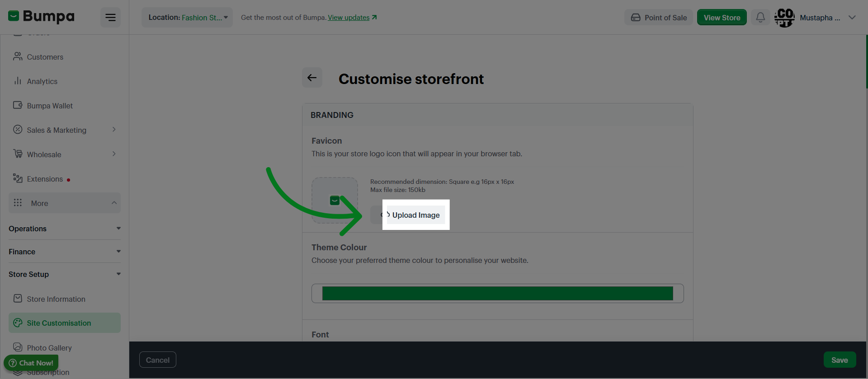868x379 pixels.
Task: Open Bumpa Wallet icon in sidebar
Action: pos(18,105)
